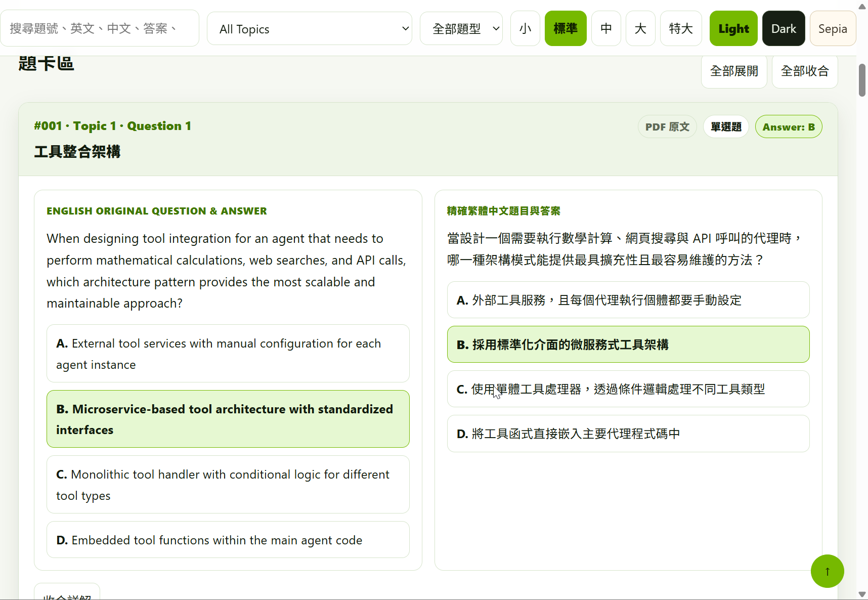
Task: Set font size to 特大
Action: (681, 29)
